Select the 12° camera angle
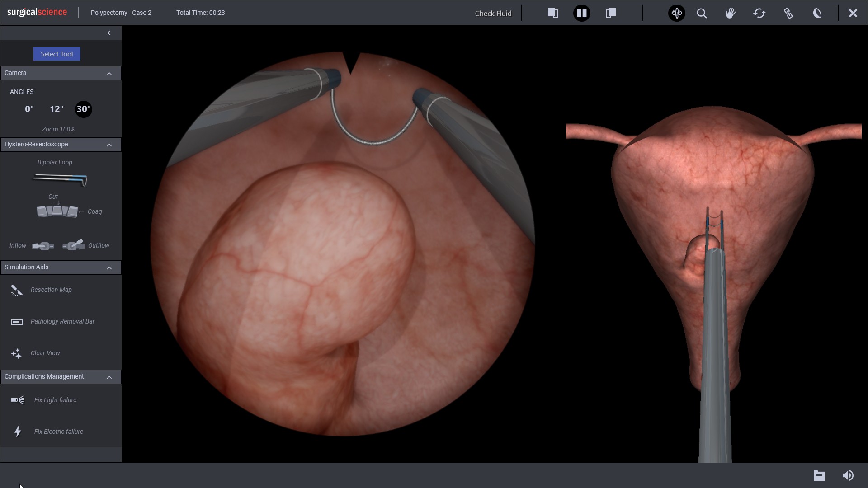The width and height of the screenshot is (868, 488). [57, 109]
